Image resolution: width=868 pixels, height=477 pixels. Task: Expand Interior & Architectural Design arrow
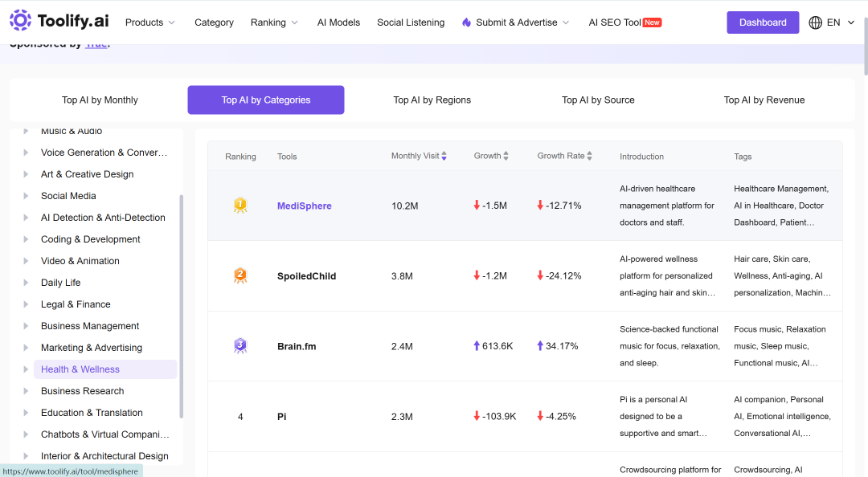(x=26, y=456)
